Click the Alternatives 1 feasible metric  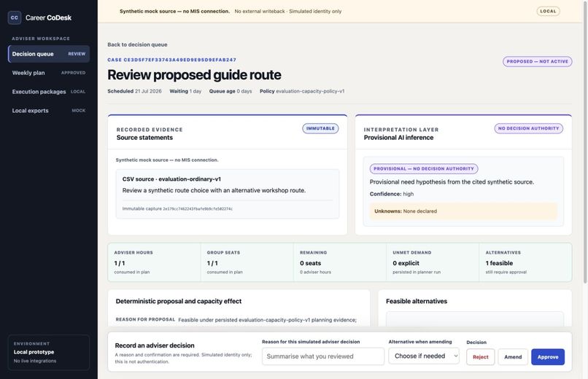click(x=525, y=262)
